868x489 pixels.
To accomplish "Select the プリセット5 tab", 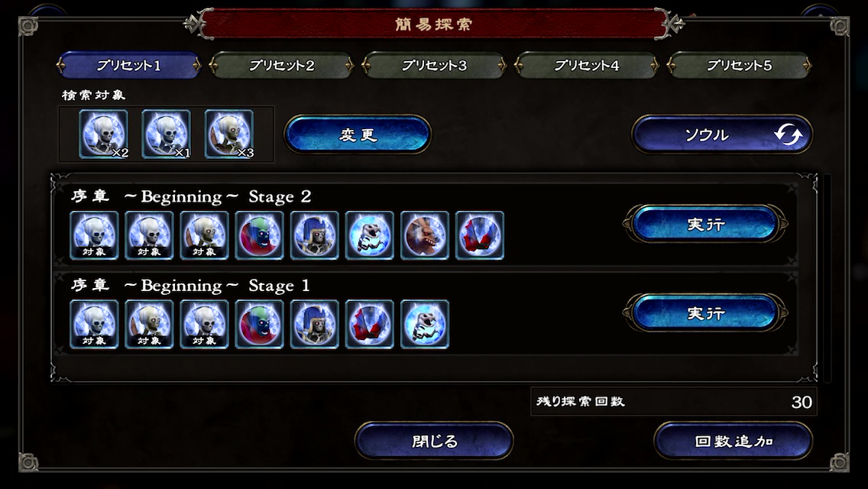I will coord(739,66).
